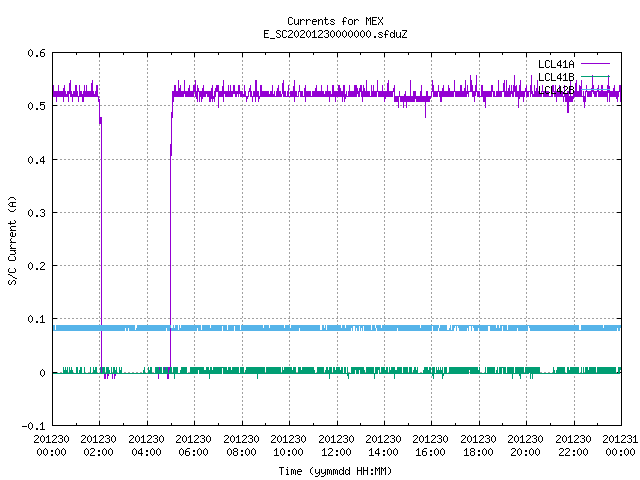
Task: Click the x-axis label 'Time (yymmdd HH:MM)'
Action: (x=335, y=471)
